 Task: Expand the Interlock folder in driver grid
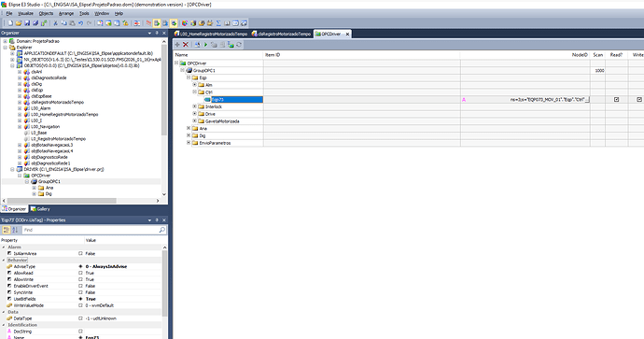click(195, 106)
